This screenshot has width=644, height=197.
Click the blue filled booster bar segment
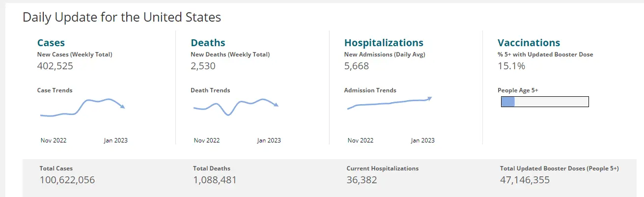[507, 102]
